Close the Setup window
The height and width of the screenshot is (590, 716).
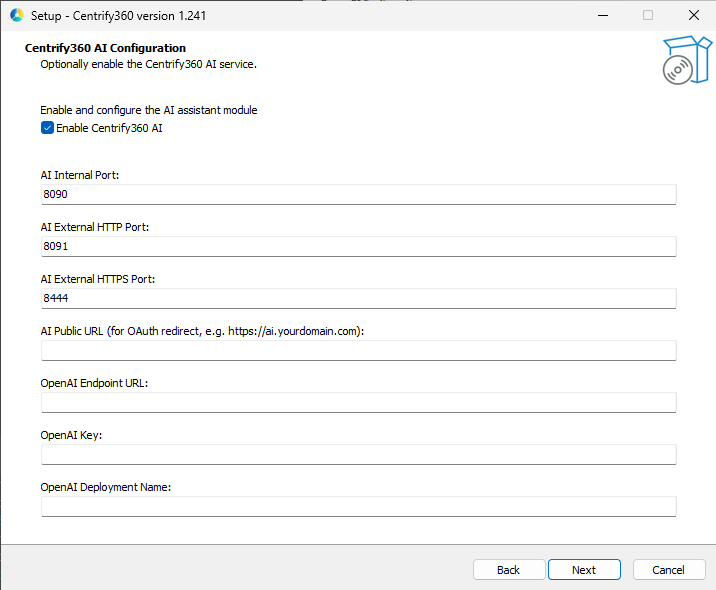click(694, 15)
